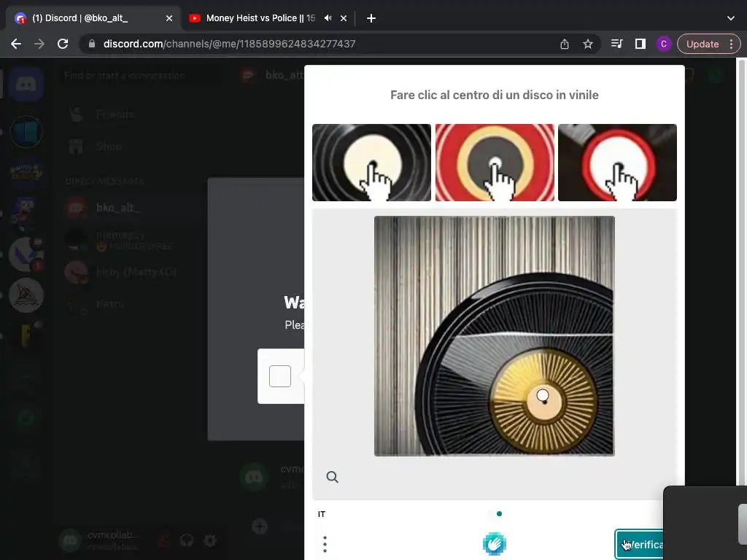Click the Verifica button
Screen dimensions: 747x560
(639, 544)
